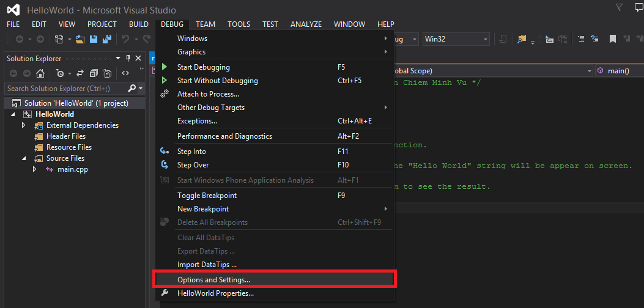This screenshot has width=644, height=308.
Task: Open the FILE menu
Action: [x=13, y=24]
